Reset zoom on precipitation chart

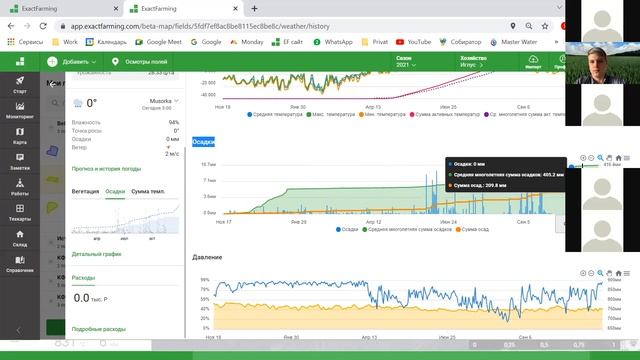[618, 158]
